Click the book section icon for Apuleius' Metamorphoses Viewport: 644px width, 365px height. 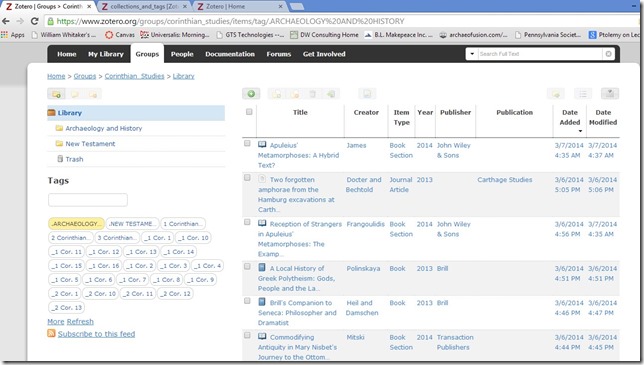(x=262, y=145)
